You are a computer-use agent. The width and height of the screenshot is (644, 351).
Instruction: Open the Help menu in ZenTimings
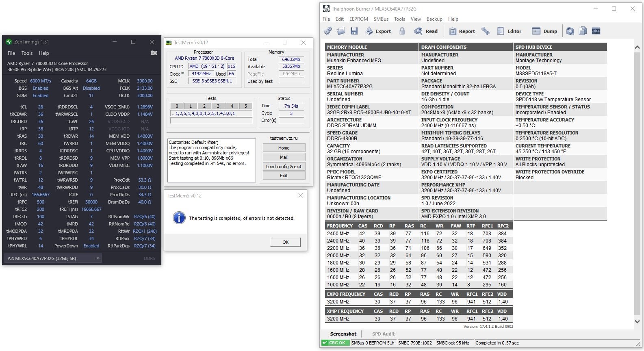click(x=44, y=53)
